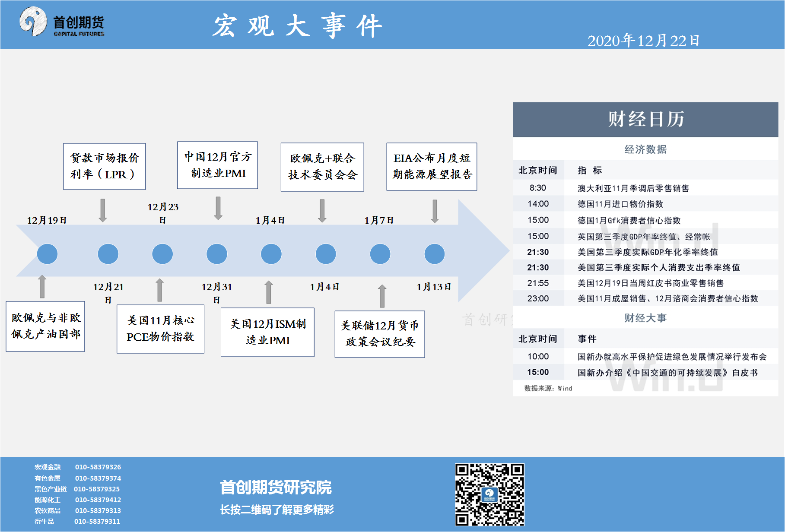Screen dimensions: 785x532
Task: Click the 美国12月ISM制造业PMI box
Action: point(267,332)
